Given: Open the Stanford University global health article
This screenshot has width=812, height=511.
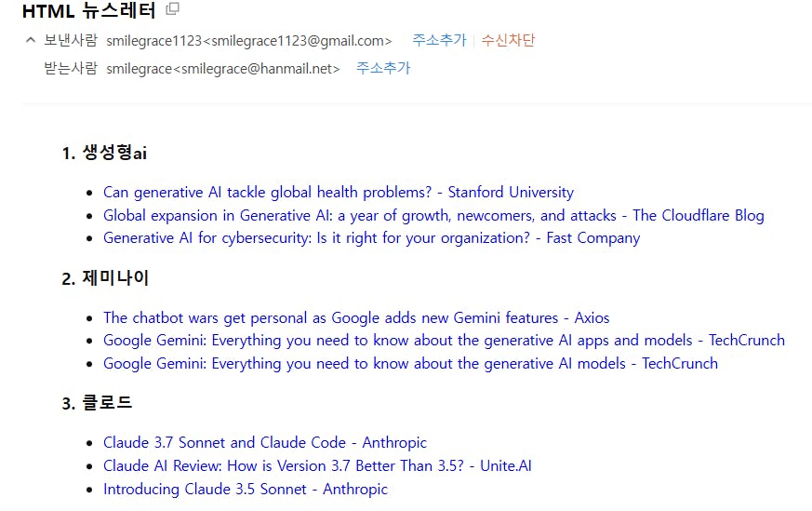Looking at the screenshot, I should pos(339,193).
